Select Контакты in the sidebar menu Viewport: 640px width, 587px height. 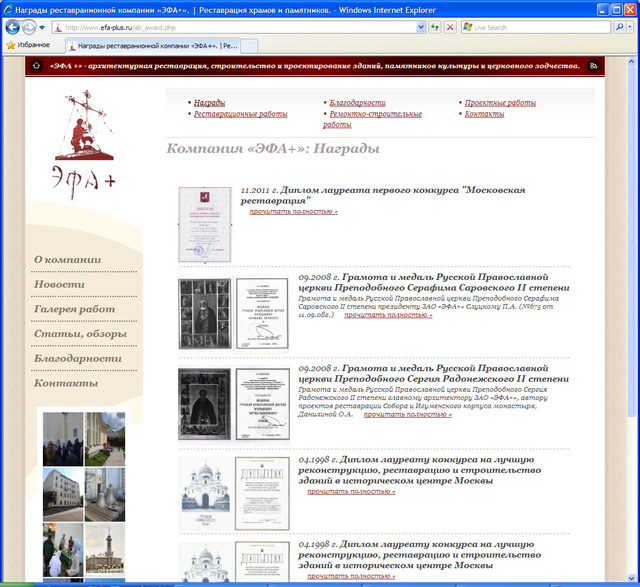click(x=66, y=383)
